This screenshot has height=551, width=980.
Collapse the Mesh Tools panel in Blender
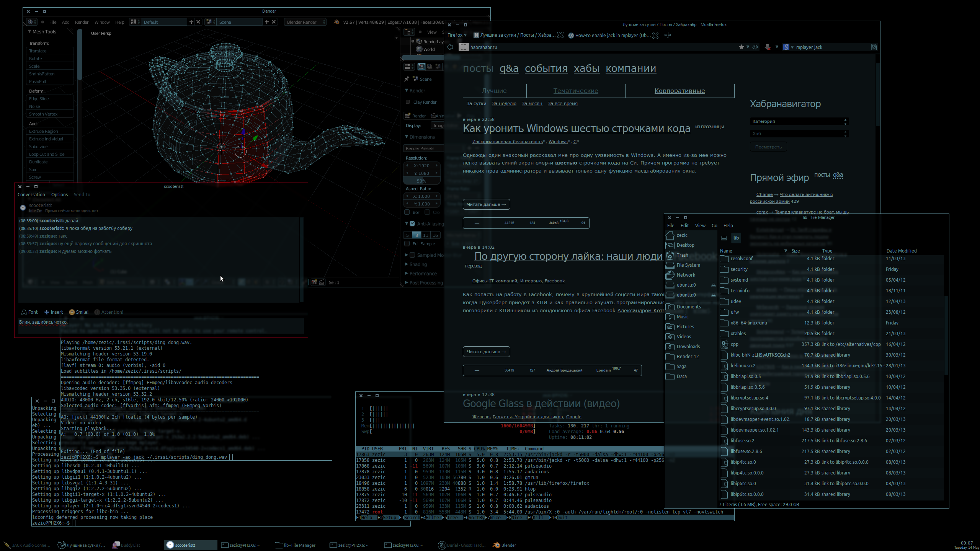(29, 32)
